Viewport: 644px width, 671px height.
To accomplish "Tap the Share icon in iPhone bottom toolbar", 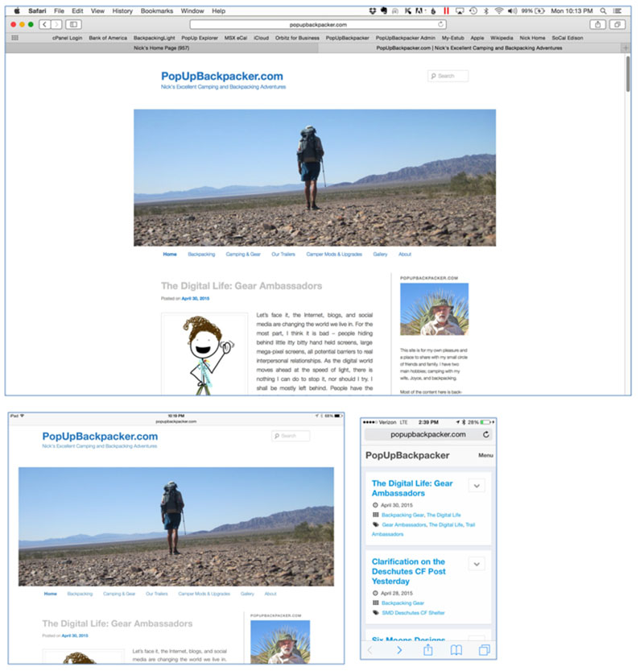I will [x=428, y=650].
